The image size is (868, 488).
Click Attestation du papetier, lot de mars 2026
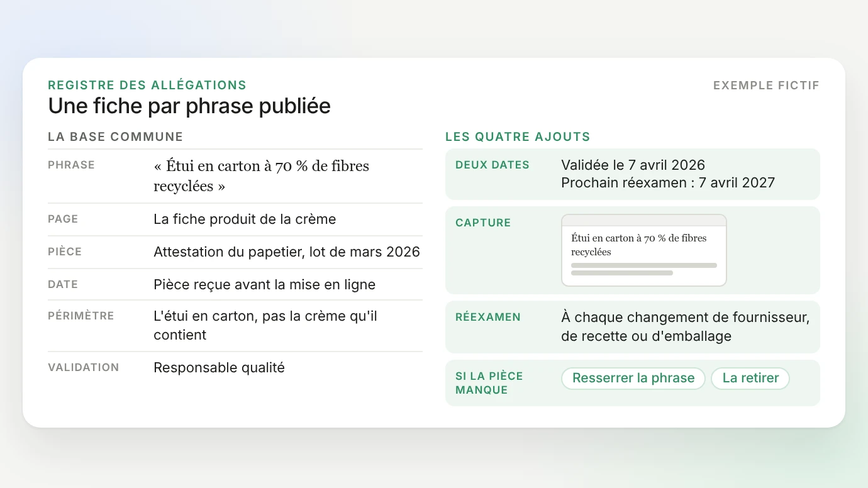click(287, 252)
